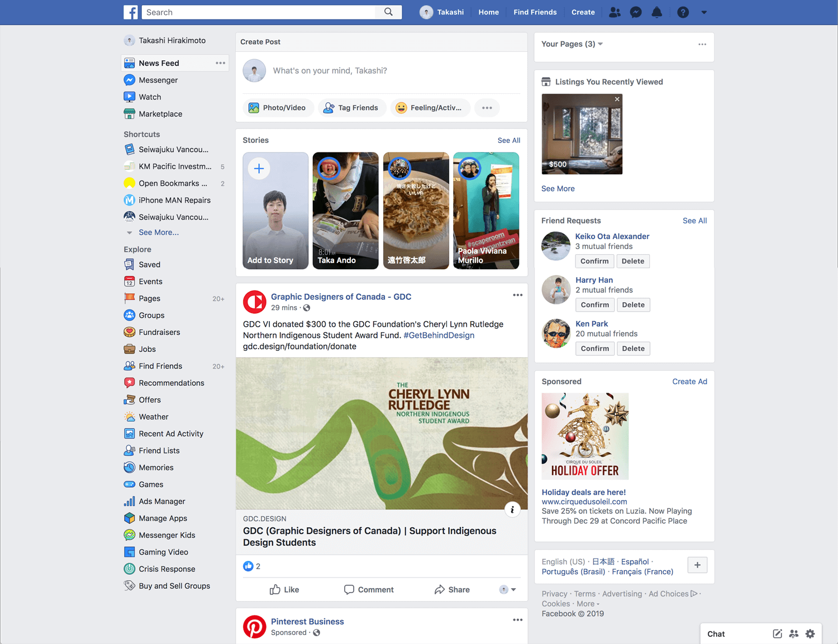Click the info icon on GDC post image
The height and width of the screenshot is (644, 838).
pyautogui.click(x=512, y=509)
